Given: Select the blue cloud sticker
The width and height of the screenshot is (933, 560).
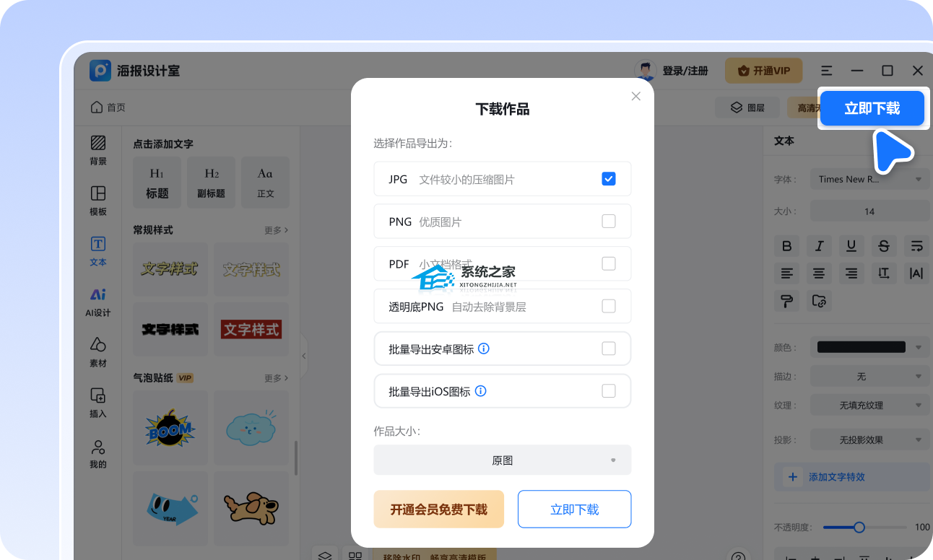Looking at the screenshot, I should click(x=251, y=429).
